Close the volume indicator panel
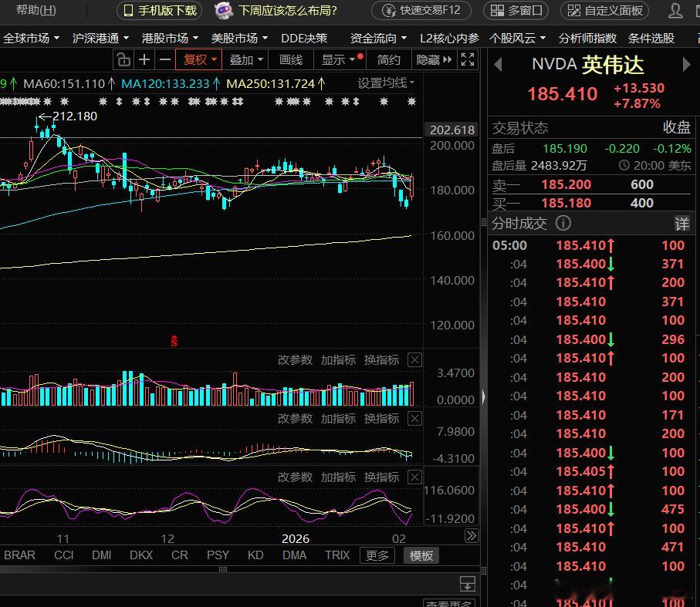The width and height of the screenshot is (700, 607). tap(414, 360)
